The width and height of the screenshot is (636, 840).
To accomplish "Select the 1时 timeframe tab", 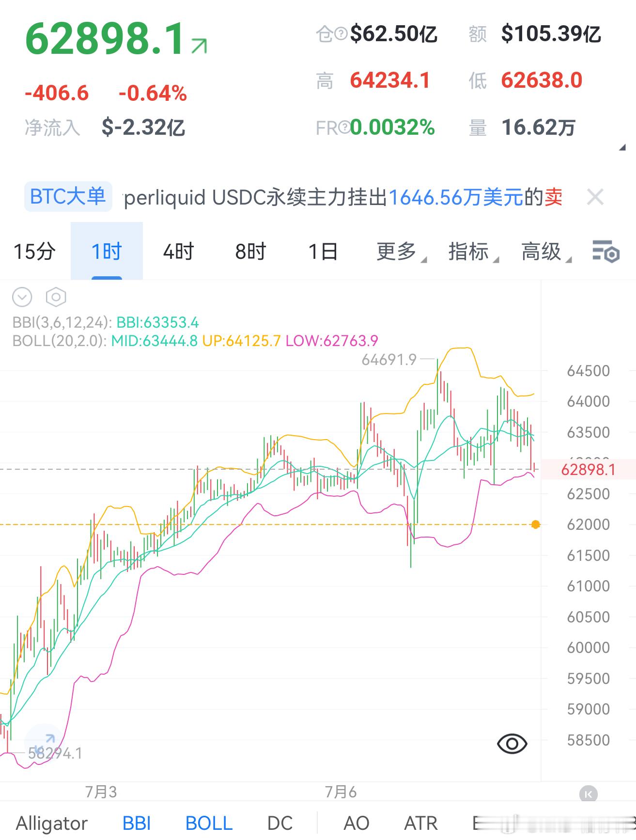I will click(x=107, y=251).
